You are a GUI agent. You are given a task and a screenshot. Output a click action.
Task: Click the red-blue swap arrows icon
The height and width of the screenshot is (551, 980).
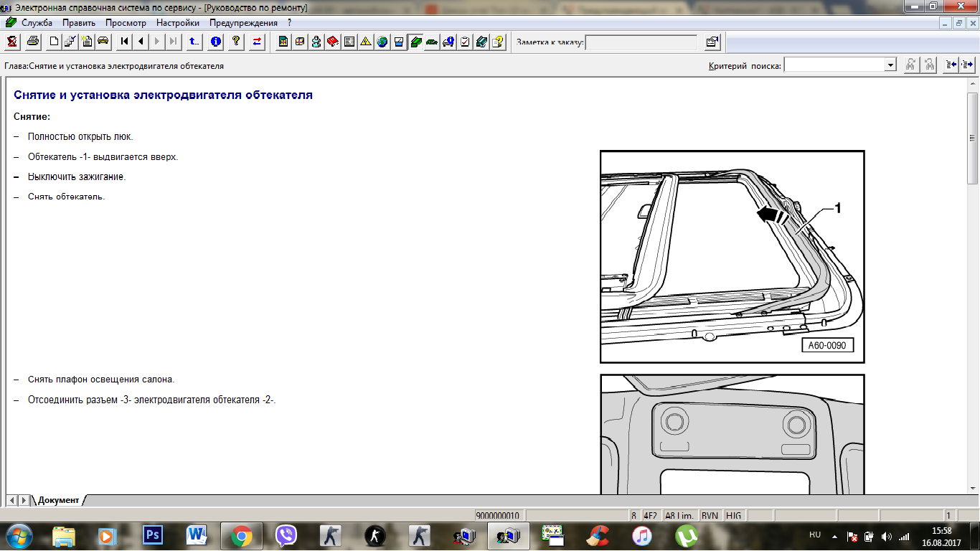point(257,42)
